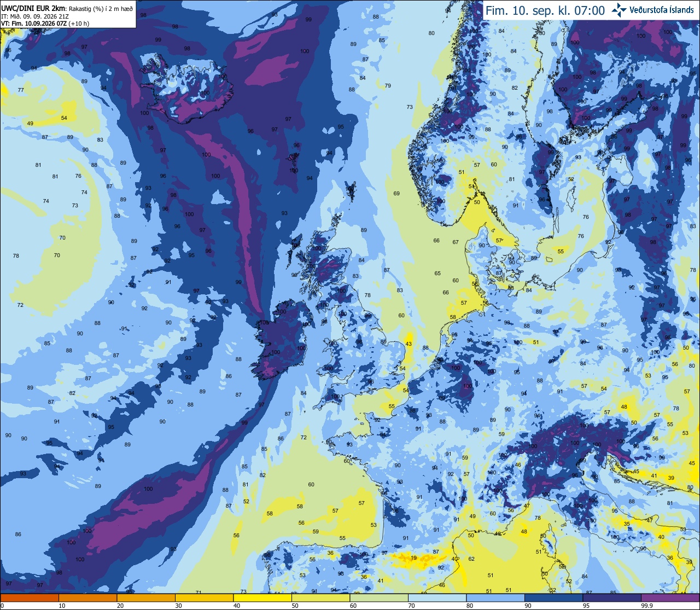Image resolution: width=700 pixels, height=610 pixels.
Task: Click the 79 value west of Norway
Action: (388, 85)
